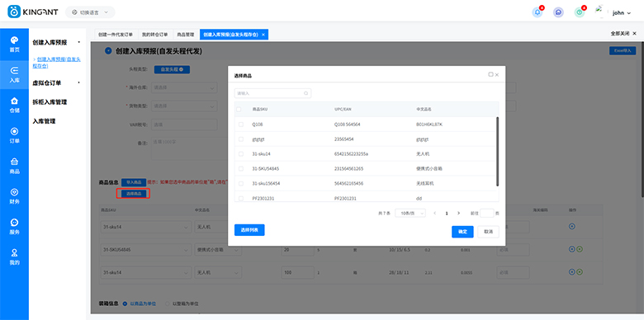This screenshot has width=644, height=320.
Task: Click the 选择列表 button
Action: [249, 230]
